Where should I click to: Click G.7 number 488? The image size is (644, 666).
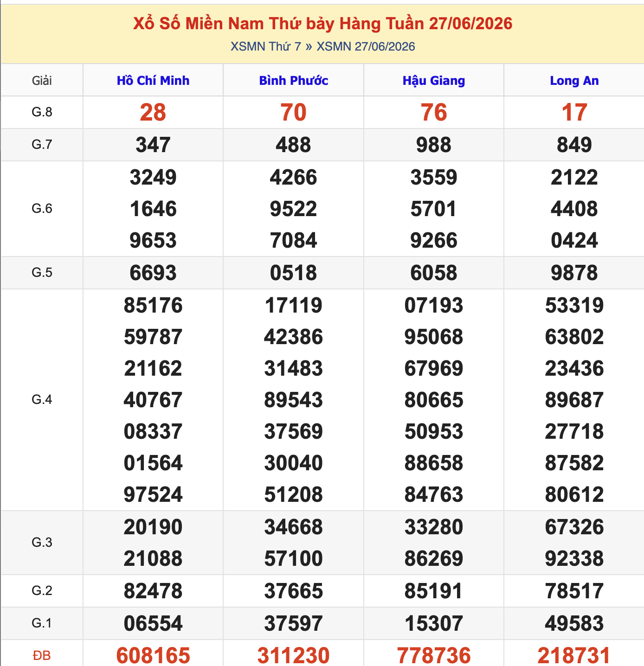pos(294,145)
